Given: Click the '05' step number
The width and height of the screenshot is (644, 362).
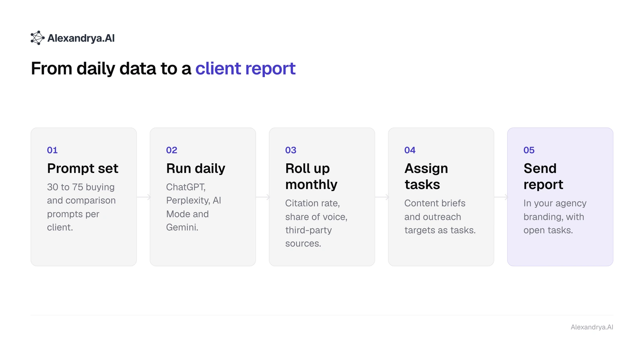Looking at the screenshot, I should [529, 150].
